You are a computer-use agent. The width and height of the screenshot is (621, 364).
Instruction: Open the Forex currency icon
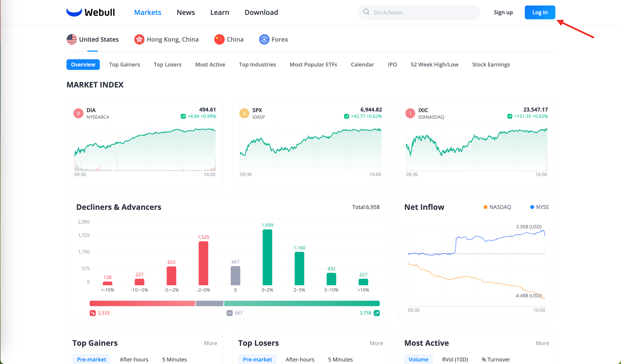coord(264,40)
